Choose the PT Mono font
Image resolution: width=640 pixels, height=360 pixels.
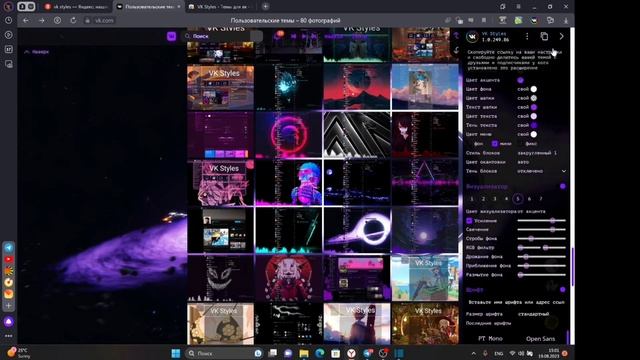pos(490,338)
